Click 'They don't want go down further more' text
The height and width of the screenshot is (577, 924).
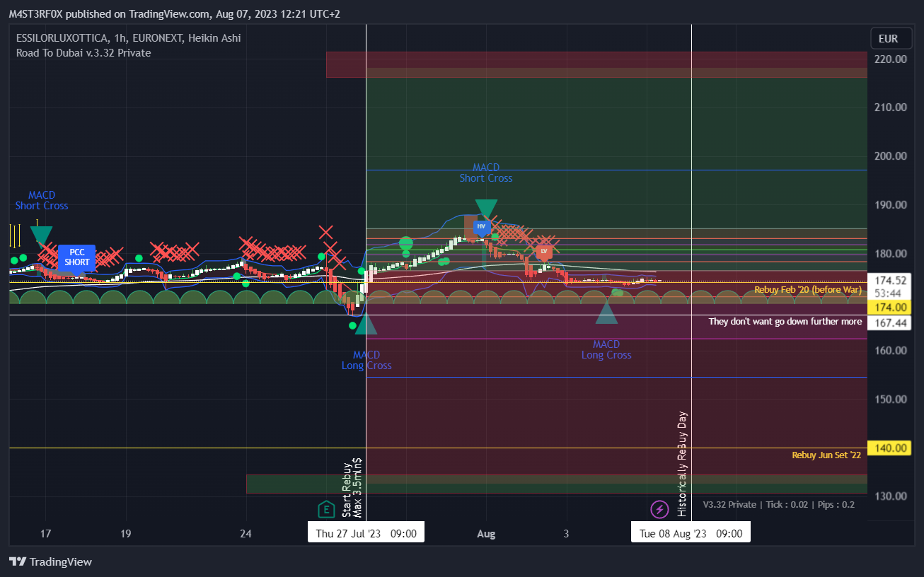pos(785,322)
